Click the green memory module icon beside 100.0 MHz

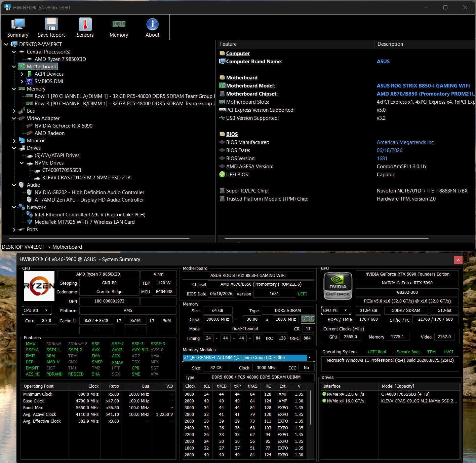pos(308,319)
